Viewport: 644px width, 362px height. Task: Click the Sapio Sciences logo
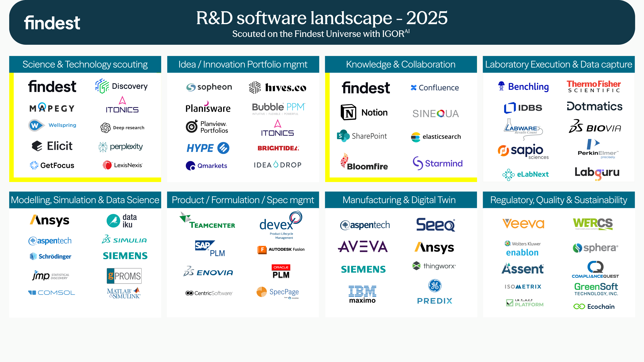[x=523, y=151]
